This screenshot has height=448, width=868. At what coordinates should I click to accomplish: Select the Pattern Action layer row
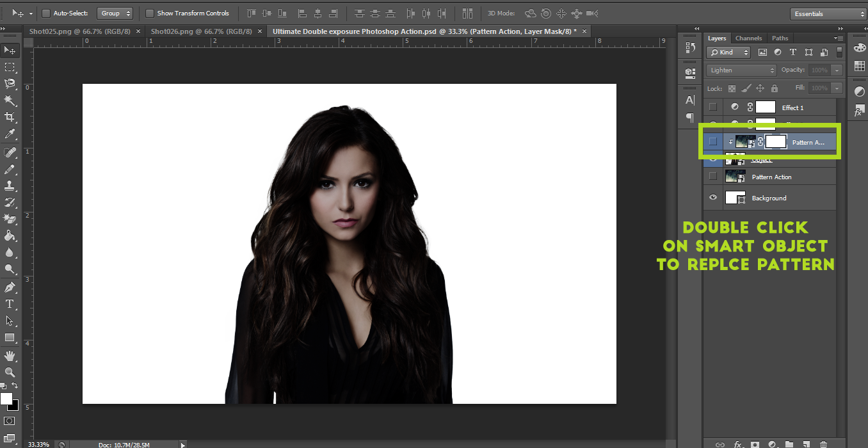[x=770, y=177]
